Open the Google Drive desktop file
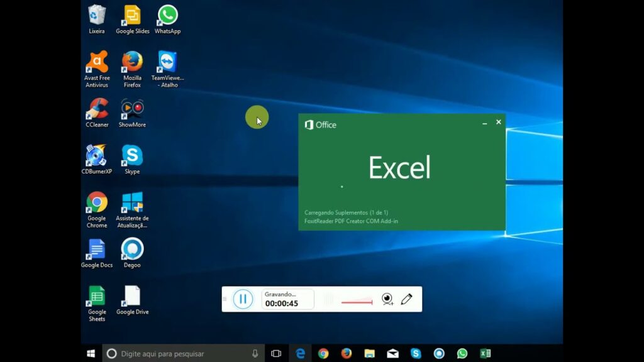644x362 pixels. point(132,300)
